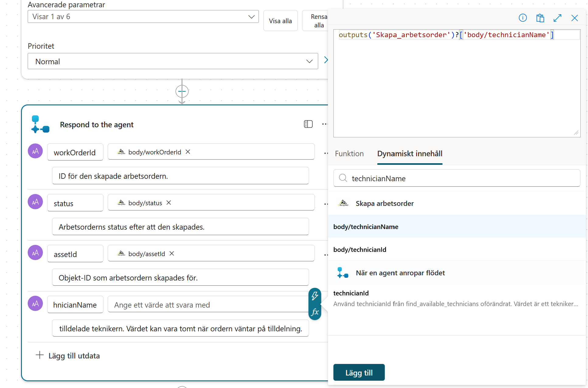Click Lägg till utdata
The image size is (588, 388).
click(x=68, y=355)
